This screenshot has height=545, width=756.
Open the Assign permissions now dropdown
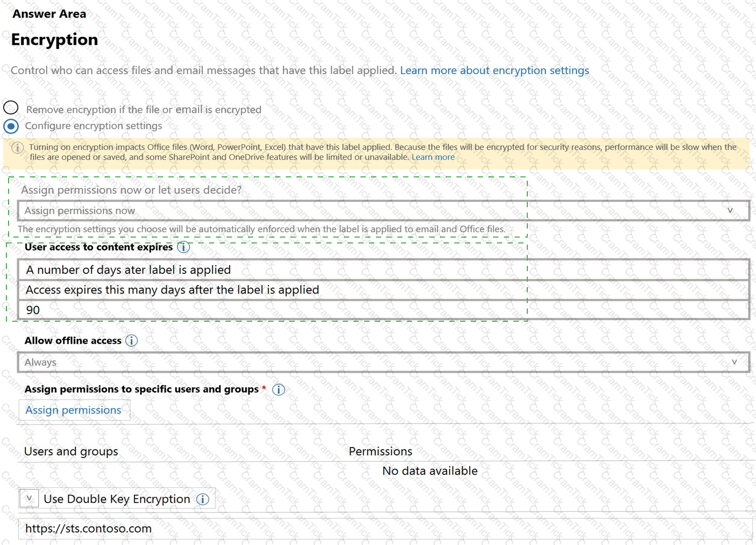(384, 210)
